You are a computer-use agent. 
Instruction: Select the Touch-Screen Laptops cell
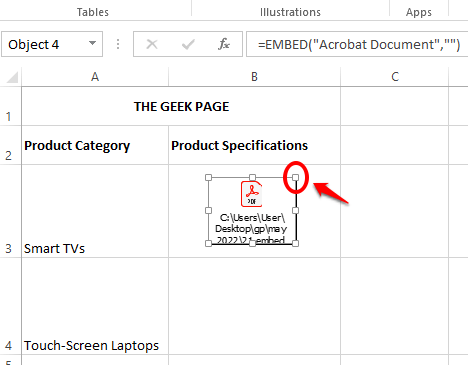pos(95,306)
